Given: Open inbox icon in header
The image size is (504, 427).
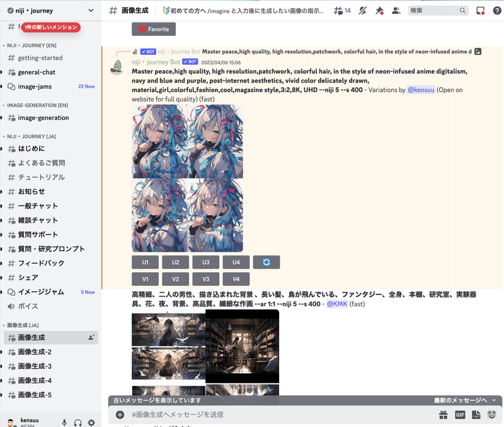Looking at the screenshot, I should click(480, 11).
